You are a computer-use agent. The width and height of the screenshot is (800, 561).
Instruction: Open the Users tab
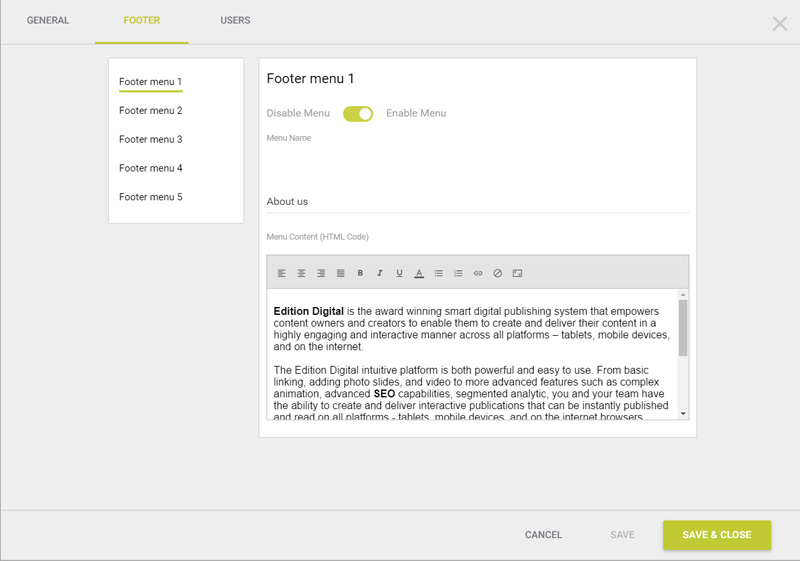(x=235, y=20)
